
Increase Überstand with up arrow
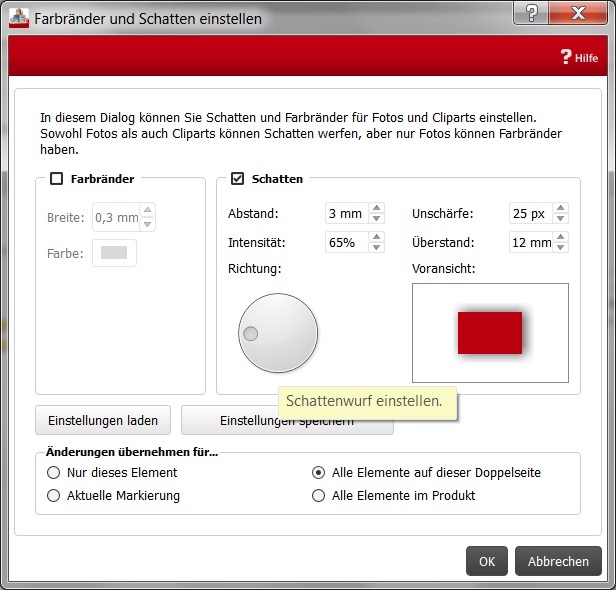[x=560, y=237]
